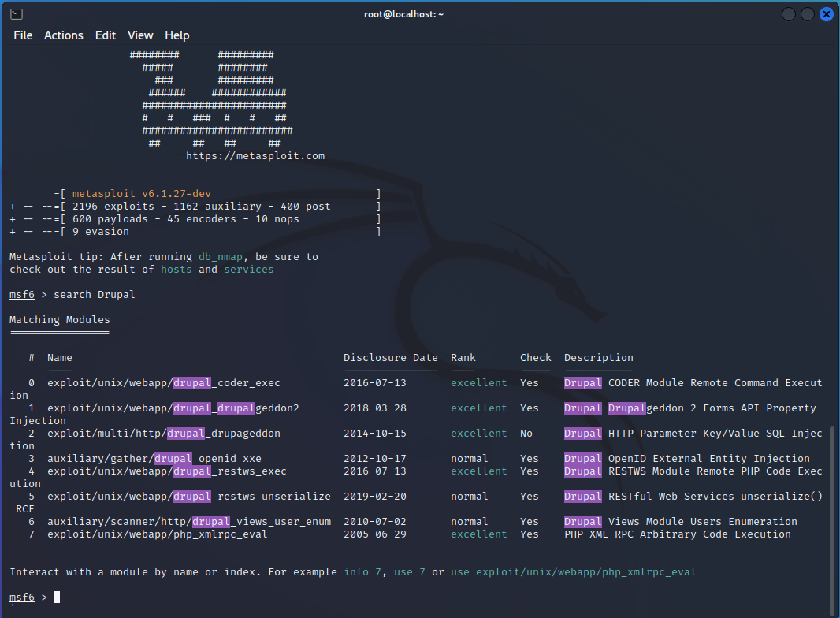Click the date 2012-10-17
The height and width of the screenshot is (618, 840).
375,458
